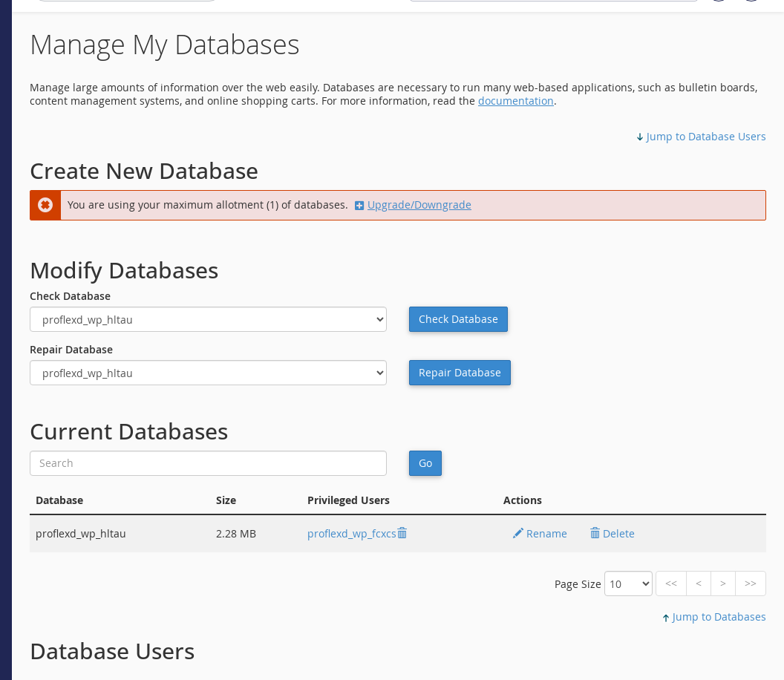Image resolution: width=784 pixels, height=680 pixels.
Task: Go to first page with << button
Action: pos(671,583)
